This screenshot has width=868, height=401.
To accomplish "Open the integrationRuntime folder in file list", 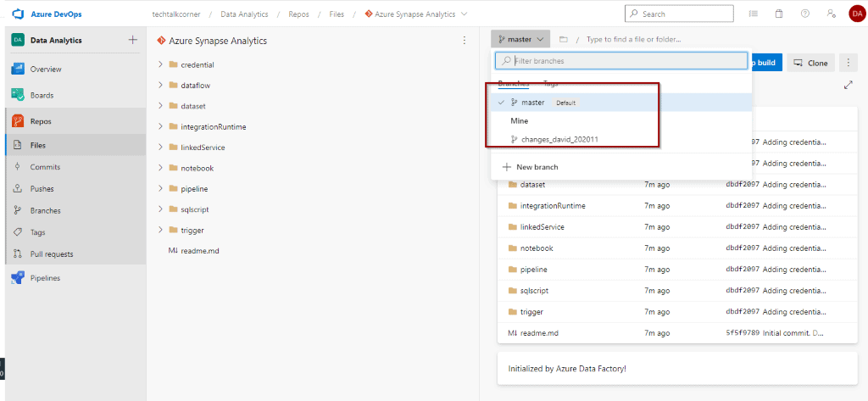I will tap(553, 205).
